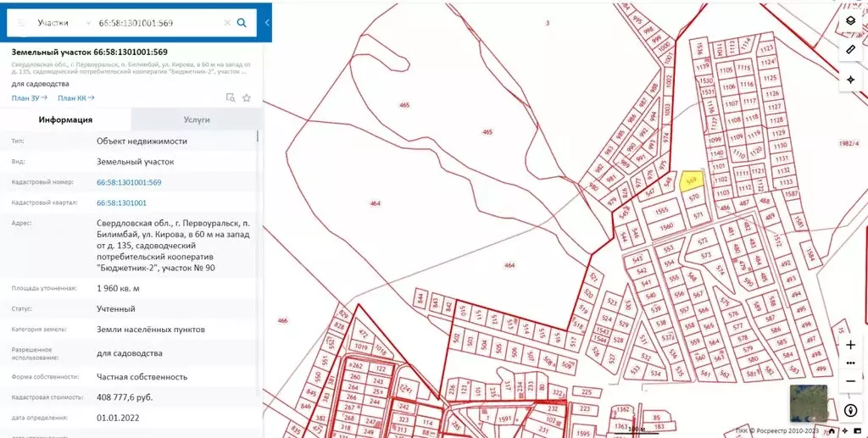868x438 pixels.
Task: Collapse the left information panel
Action: click(x=267, y=23)
